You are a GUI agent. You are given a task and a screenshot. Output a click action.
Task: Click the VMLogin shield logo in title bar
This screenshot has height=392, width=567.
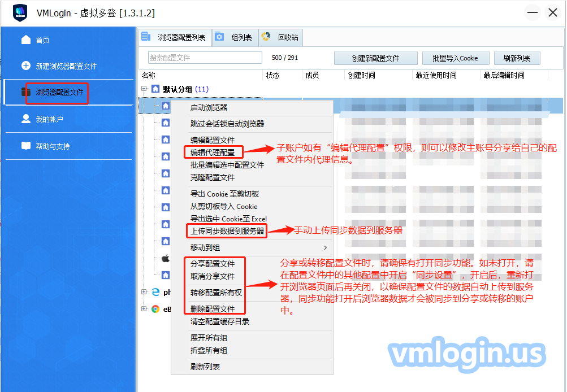pos(20,12)
